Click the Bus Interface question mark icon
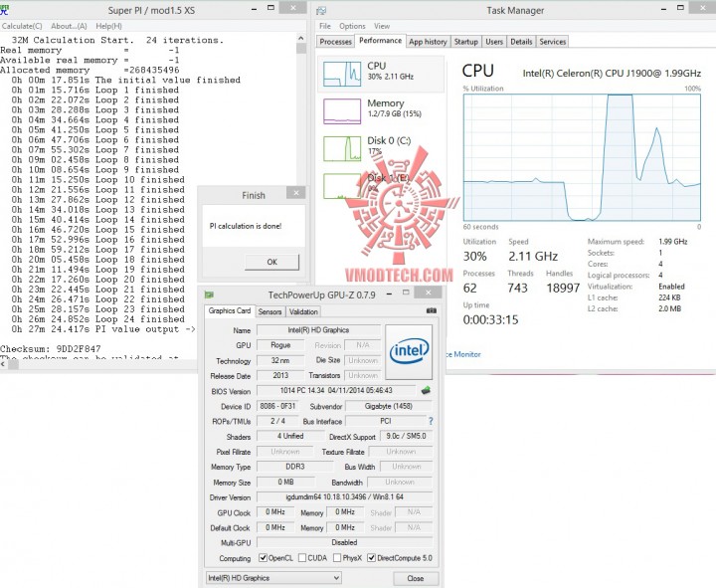The image size is (716, 588). (x=431, y=421)
